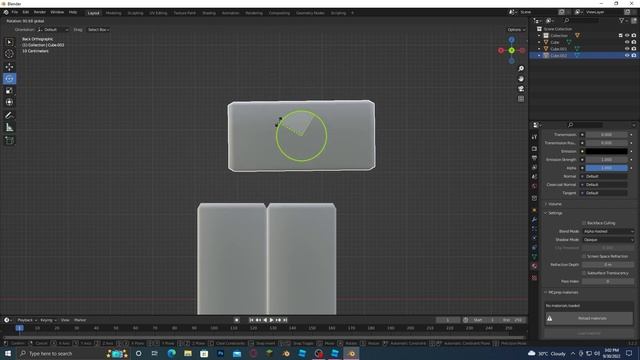Enable the Backface Culling checkbox
The image size is (640, 360).
click(584, 223)
